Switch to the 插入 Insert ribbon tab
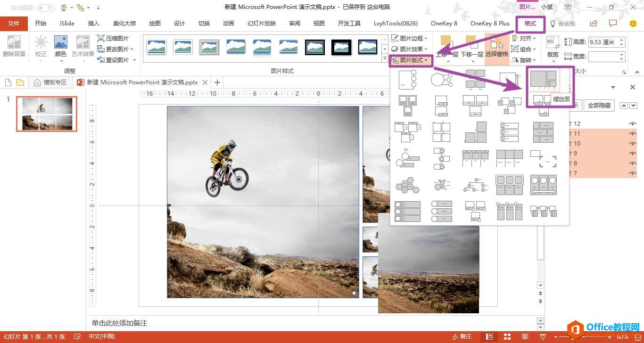 [94, 23]
